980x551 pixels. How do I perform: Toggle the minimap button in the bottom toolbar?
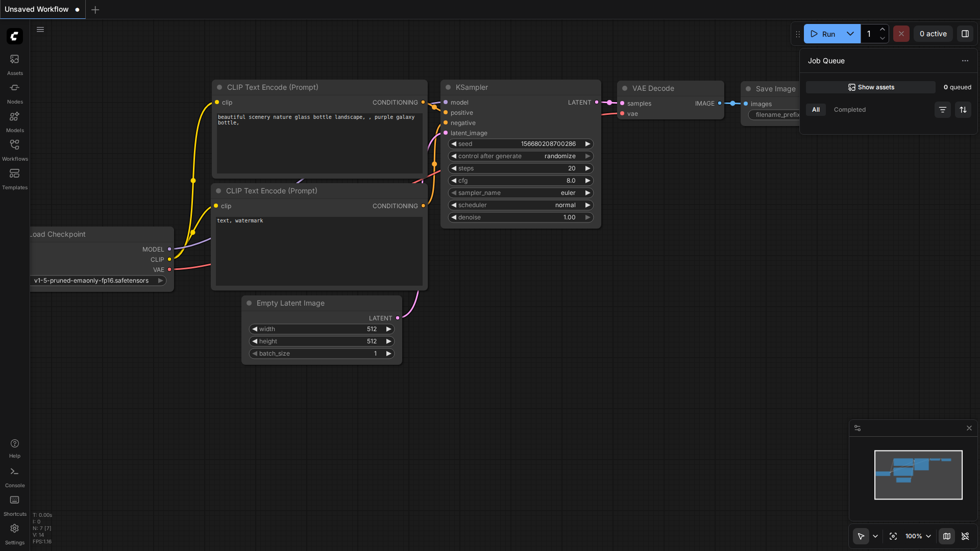[x=947, y=536]
